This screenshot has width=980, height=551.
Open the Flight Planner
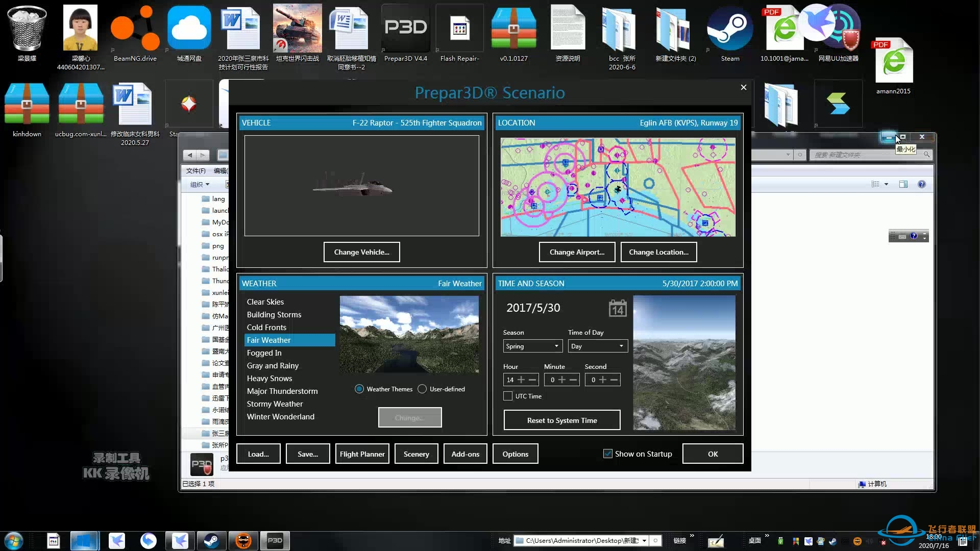362,454
